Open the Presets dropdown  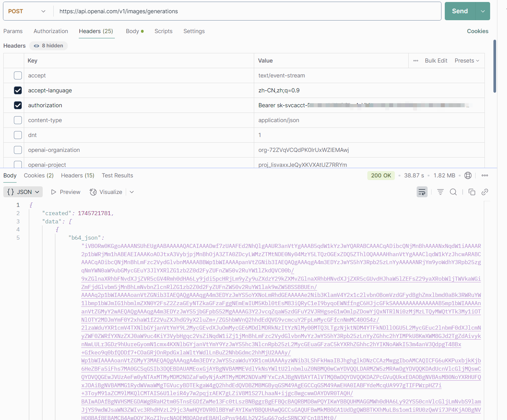coord(467,61)
